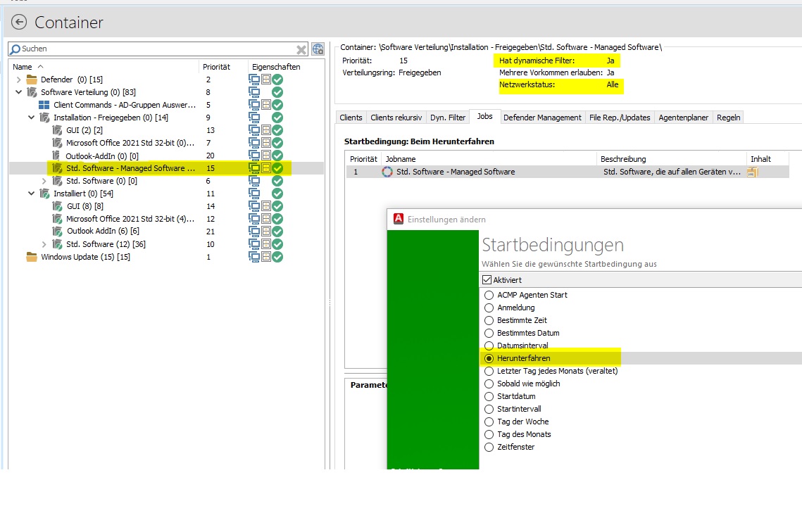The height and width of the screenshot is (532, 802).
Task: Select Startintervall radio option
Action: pyautogui.click(x=489, y=409)
